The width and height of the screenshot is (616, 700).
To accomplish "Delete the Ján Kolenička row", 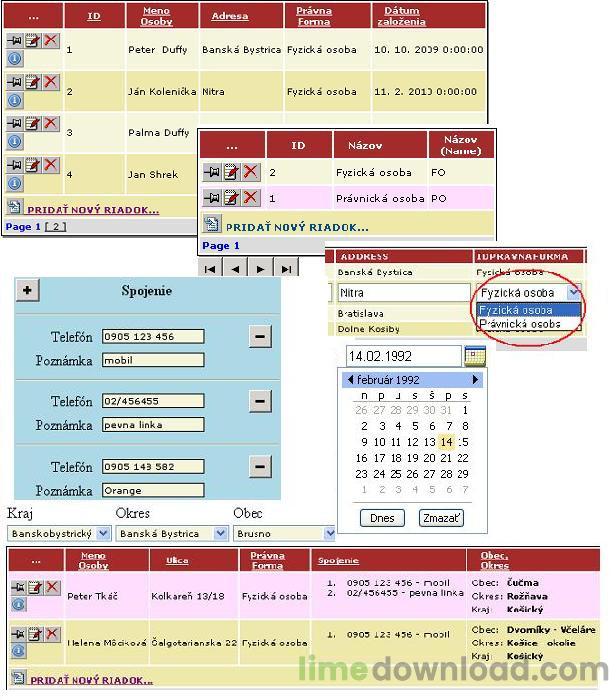I will (50, 82).
